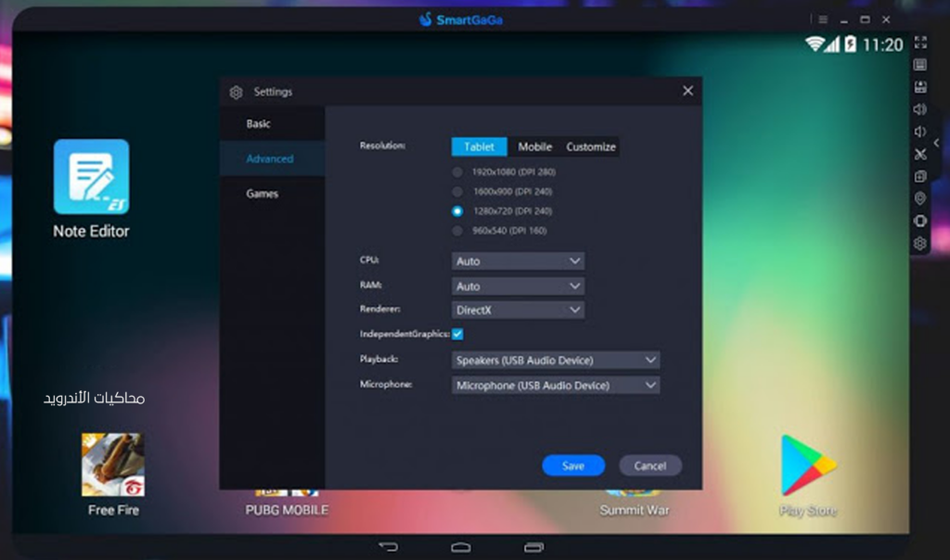Screen dimensions: 950x560
Task: Click the PUBG MOBILE app label
Action: (288, 510)
